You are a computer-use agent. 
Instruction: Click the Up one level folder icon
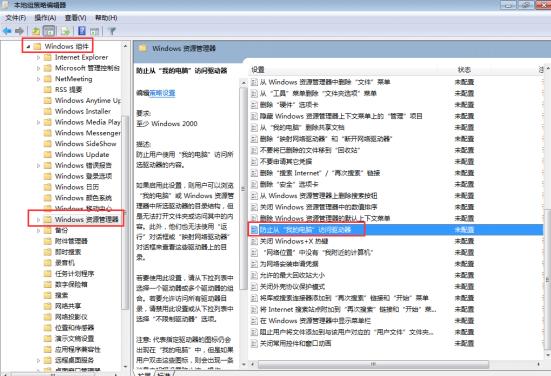pyautogui.click(x=35, y=31)
